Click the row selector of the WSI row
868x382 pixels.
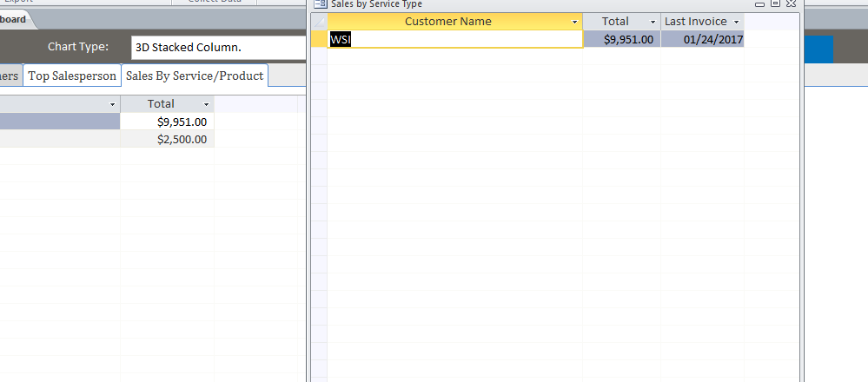[320, 39]
